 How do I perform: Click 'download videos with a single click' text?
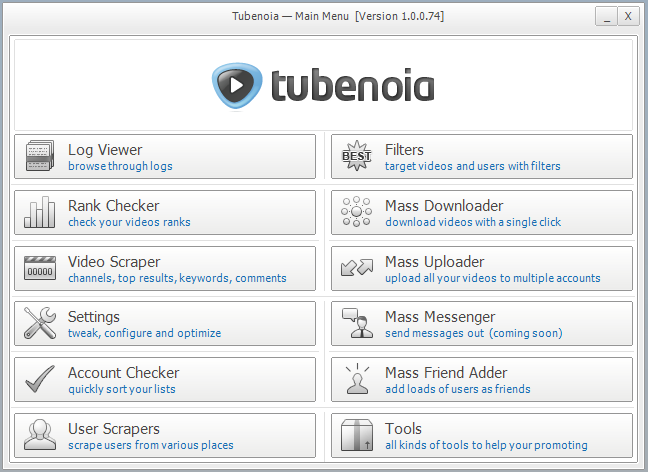pyautogui.click(x=473, y=222)
